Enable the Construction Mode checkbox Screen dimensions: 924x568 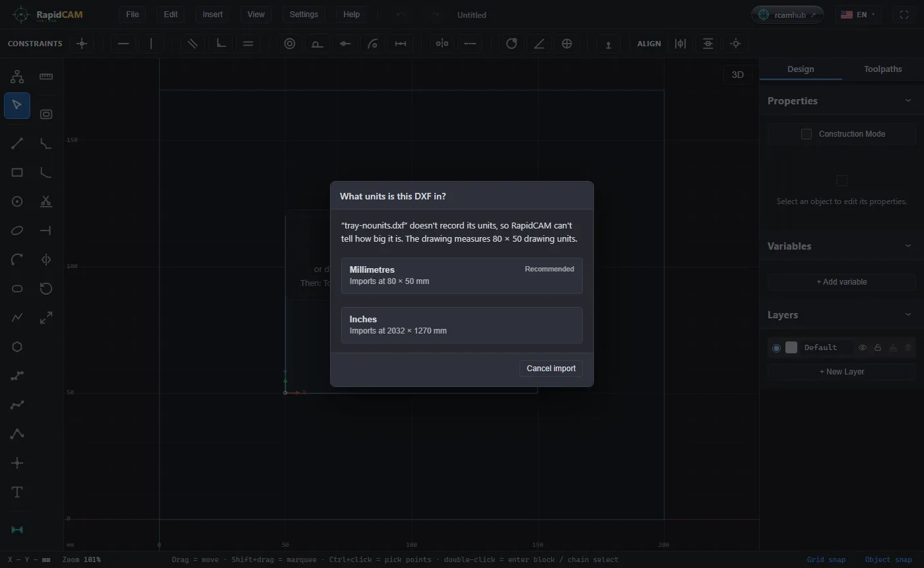[807, 134]
